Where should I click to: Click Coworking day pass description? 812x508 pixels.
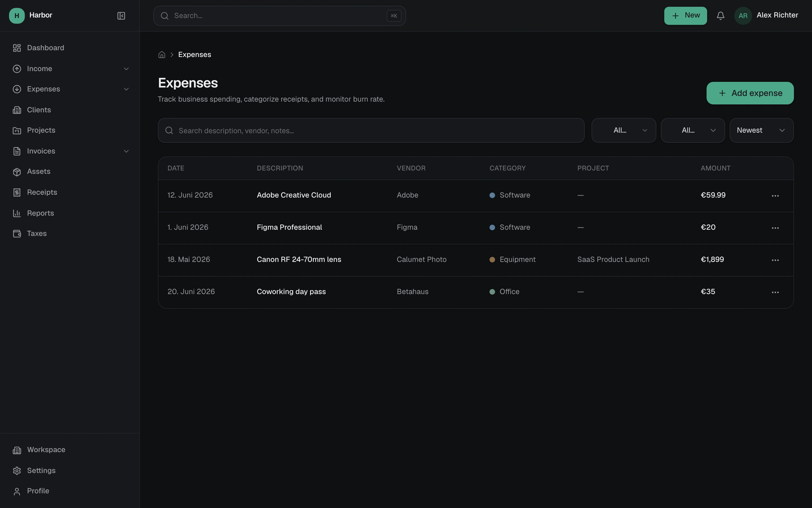(x=291, y=292)
